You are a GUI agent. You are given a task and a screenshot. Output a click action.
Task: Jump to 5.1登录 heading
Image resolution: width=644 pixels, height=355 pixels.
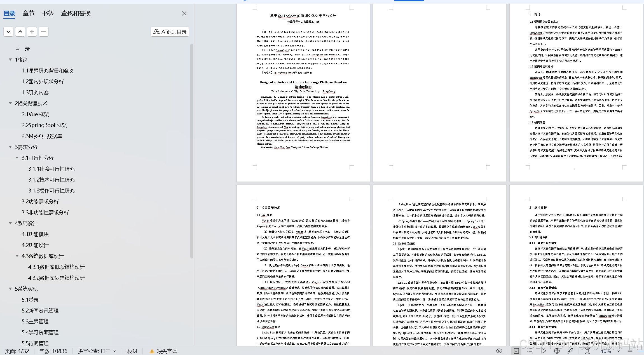point(30,300)
